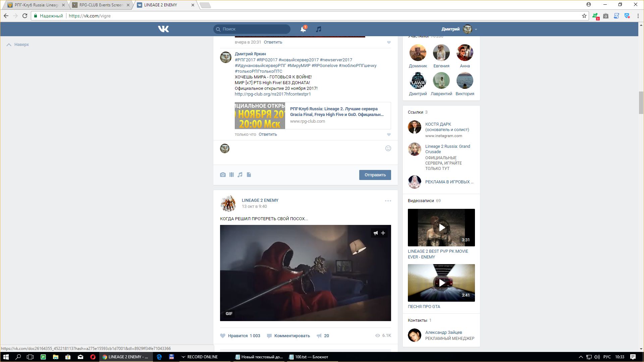
Task: Attach audio to the comment
Action: coord(240,175)
